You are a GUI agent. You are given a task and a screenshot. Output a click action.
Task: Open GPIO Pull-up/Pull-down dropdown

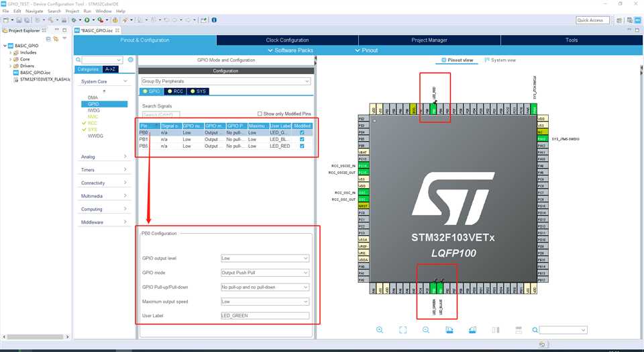tap(265, 287)
